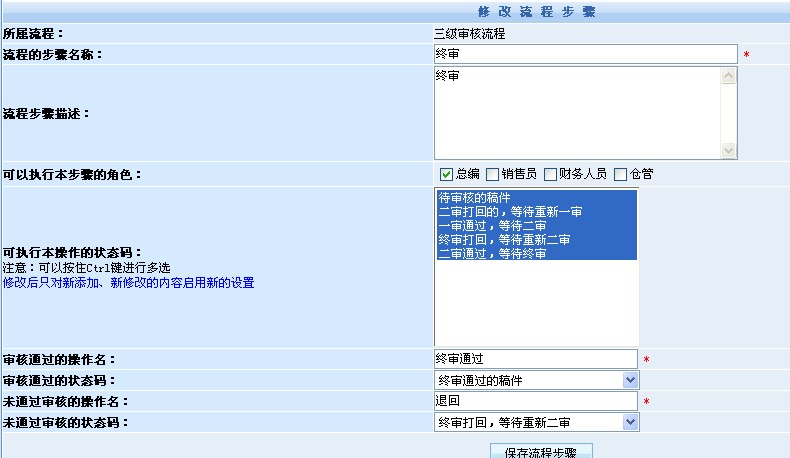Enable the 销售员 role checkbox
790x458 pixels.
492,174
